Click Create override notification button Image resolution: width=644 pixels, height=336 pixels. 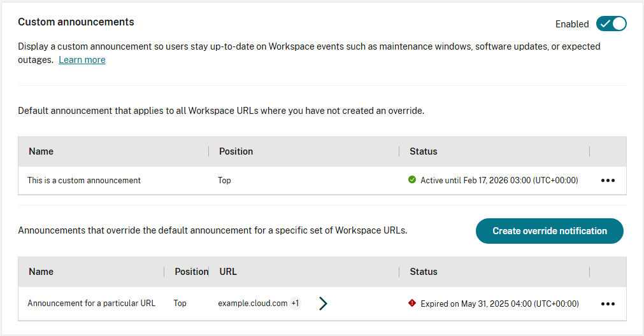pyautogui.click(x=549, y=231)
